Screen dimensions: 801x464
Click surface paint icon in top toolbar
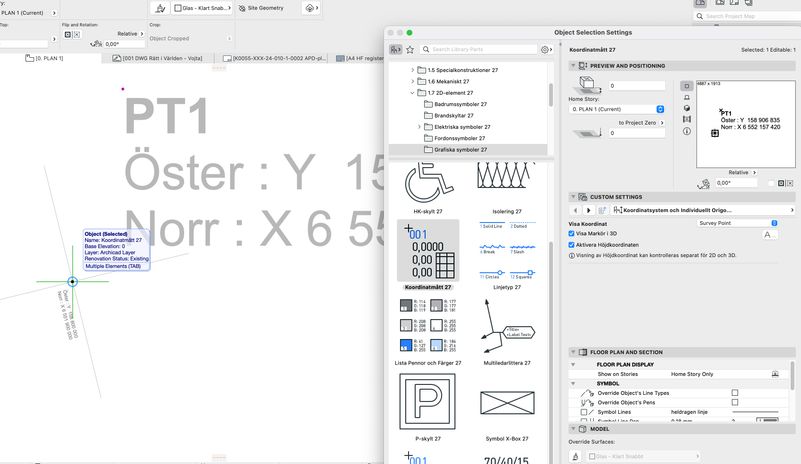point(160,8)
